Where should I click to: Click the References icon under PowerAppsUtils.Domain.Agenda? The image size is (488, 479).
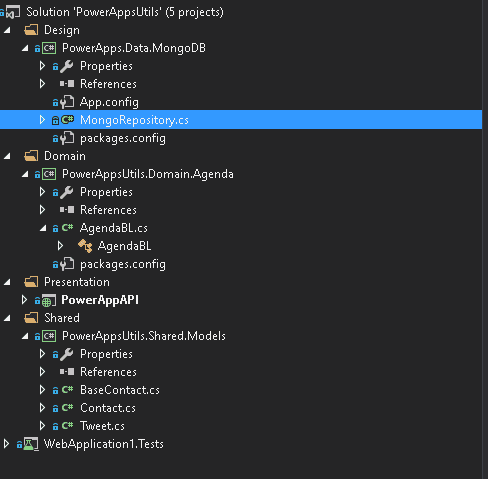(67, 210)
